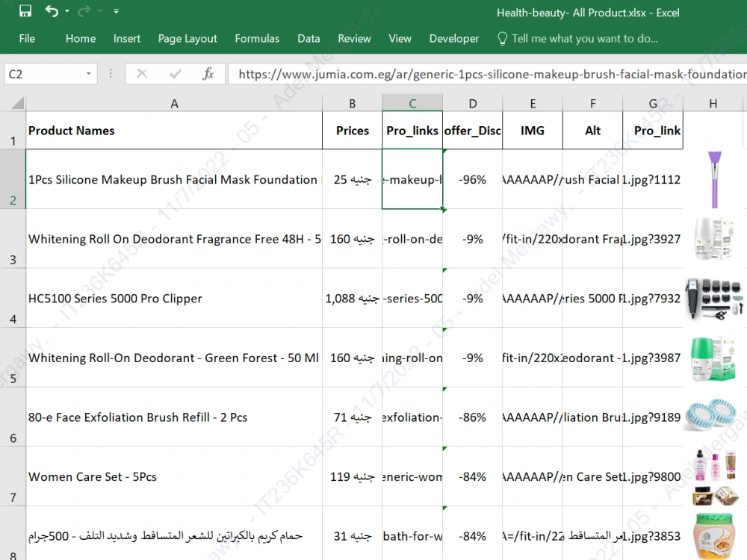Image resolution: width=747 pixels, height=560 pixels.
Task: Save the workbook
Action: coord(25,11)
